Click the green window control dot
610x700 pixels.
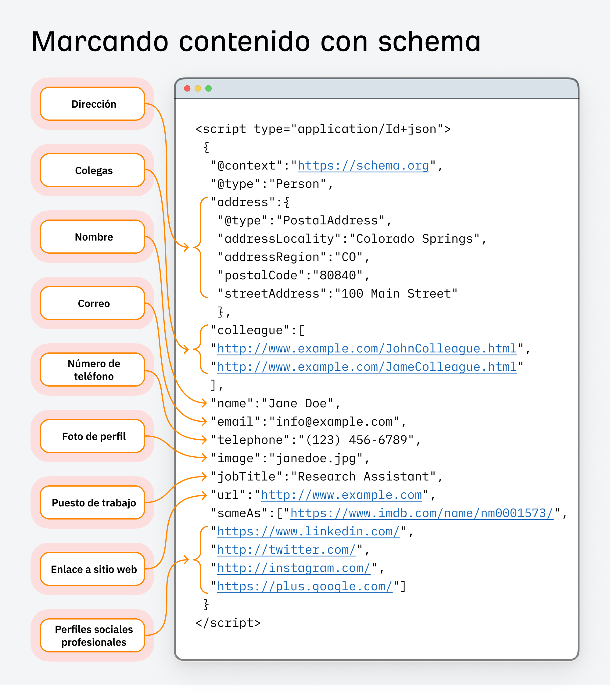[209, 88]
